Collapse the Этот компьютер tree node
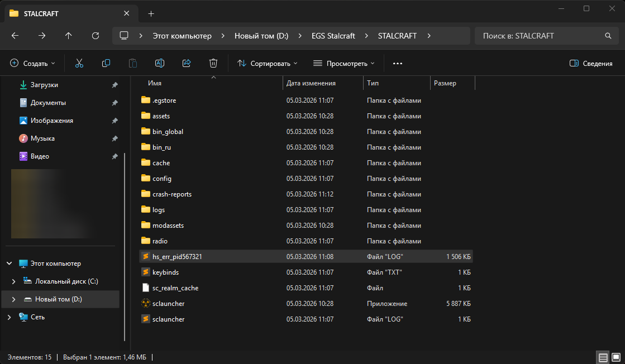The image size is (625, 364). tap(8, 264)
